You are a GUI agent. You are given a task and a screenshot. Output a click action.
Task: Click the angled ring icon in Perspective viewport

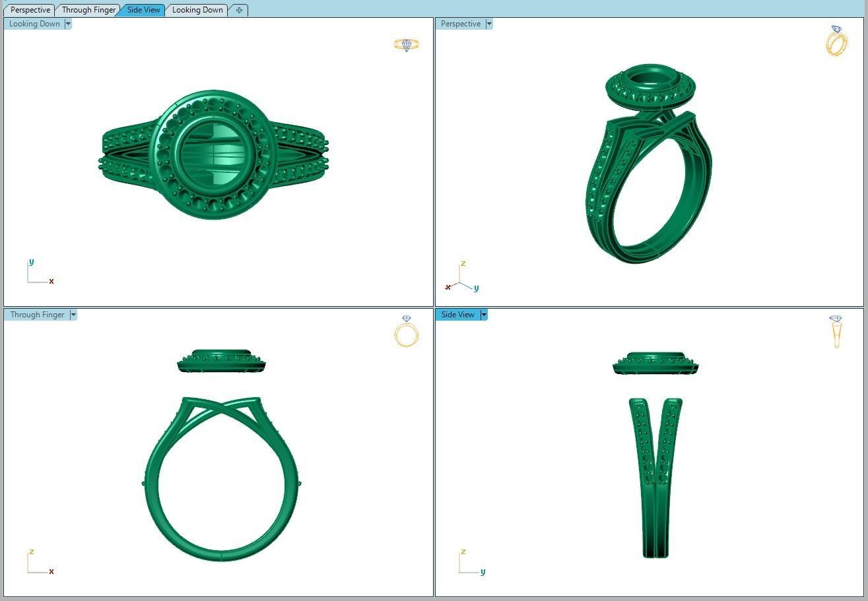[836, 41]
